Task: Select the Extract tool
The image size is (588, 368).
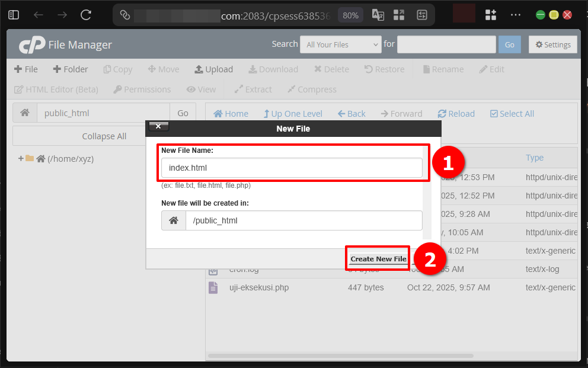Action: tap(253, 89)
